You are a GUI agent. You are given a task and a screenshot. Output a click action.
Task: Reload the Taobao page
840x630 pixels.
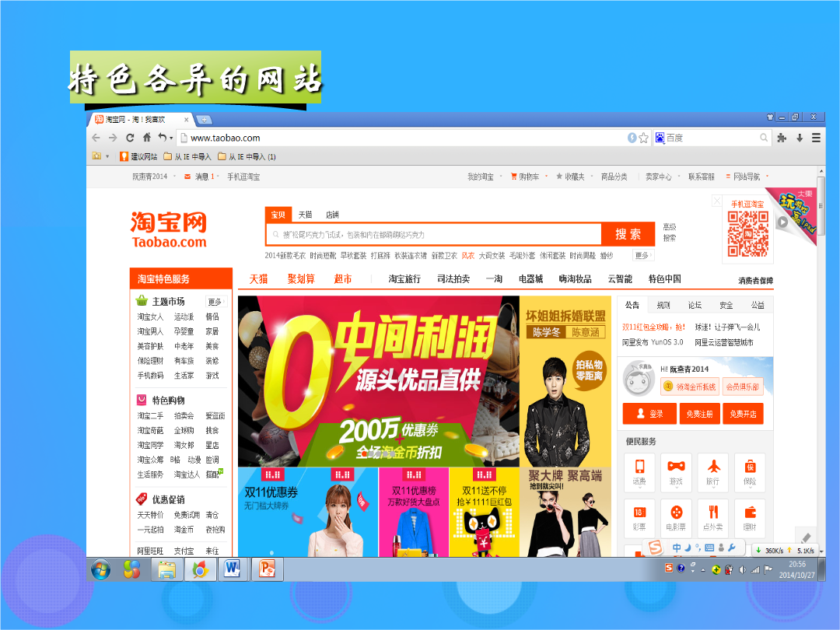pyautogui.click(x=130, y=138)
